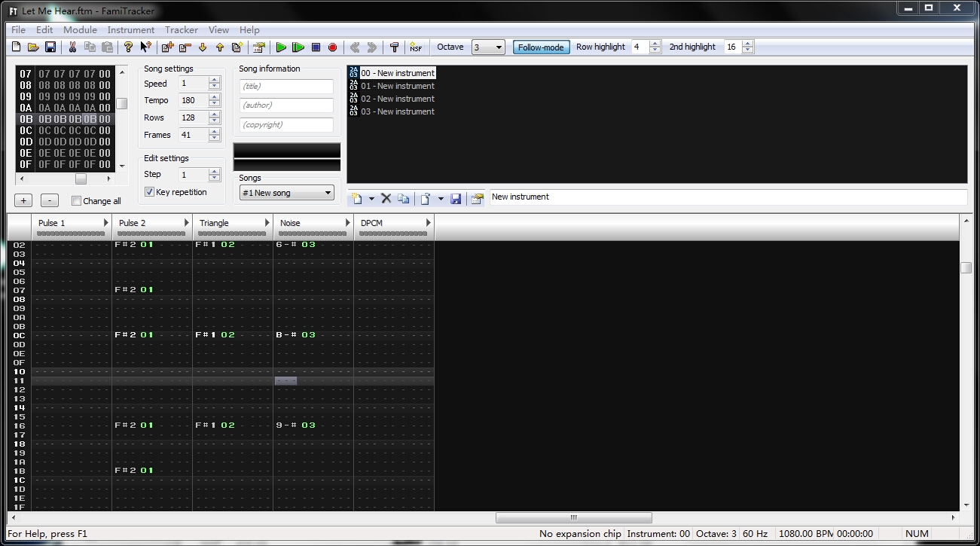Remove frame with the toolbar icon
The image size is (980, 546).
pos(185,47)
